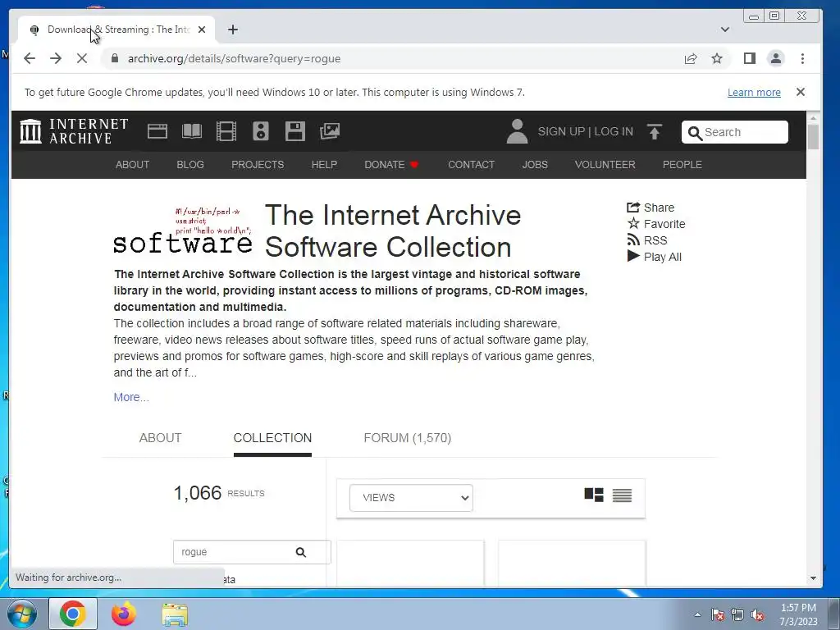Open Chrome profile menu
840x630 pixels.
coord(776,58)
